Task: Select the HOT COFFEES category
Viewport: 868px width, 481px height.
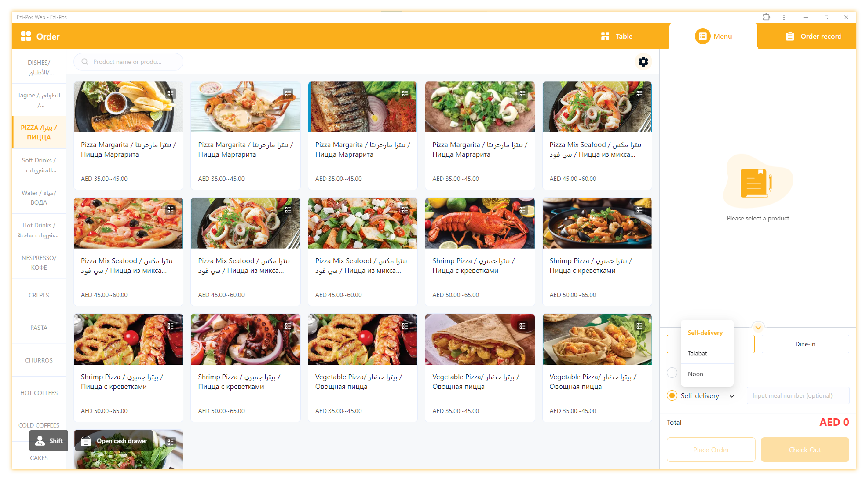Action: click(x=39, y=393)
